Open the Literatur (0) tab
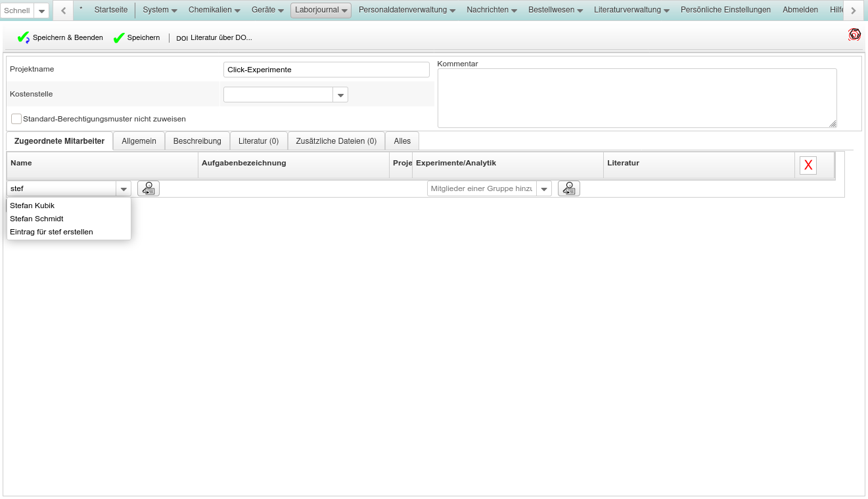 coord(258,141)
